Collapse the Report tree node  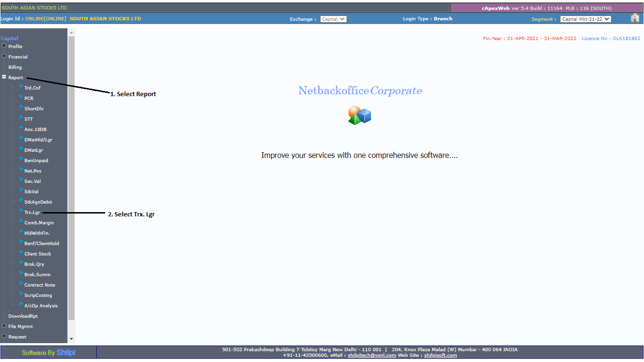(x=4, y=77)
